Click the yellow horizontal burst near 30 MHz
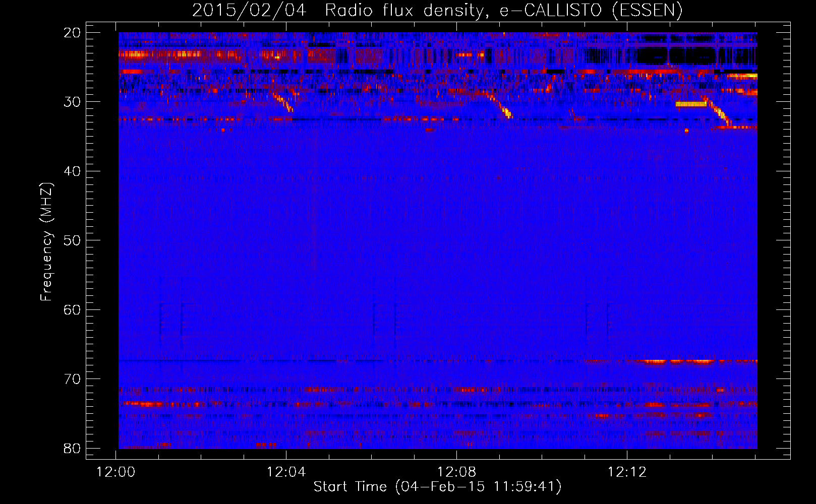This screenshot has width=816, height=504. click(x=691, y=104)
